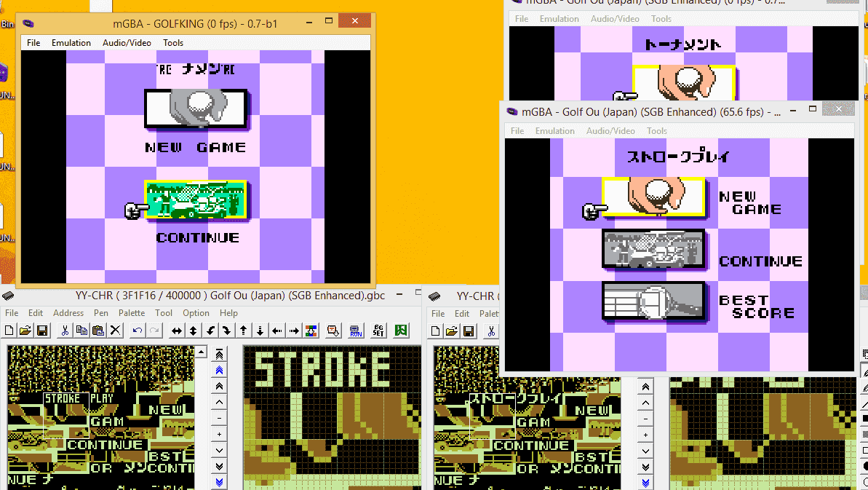868x490 pixels.
Task: Click the plus address button in right YY-CHR
Action: 645,435
